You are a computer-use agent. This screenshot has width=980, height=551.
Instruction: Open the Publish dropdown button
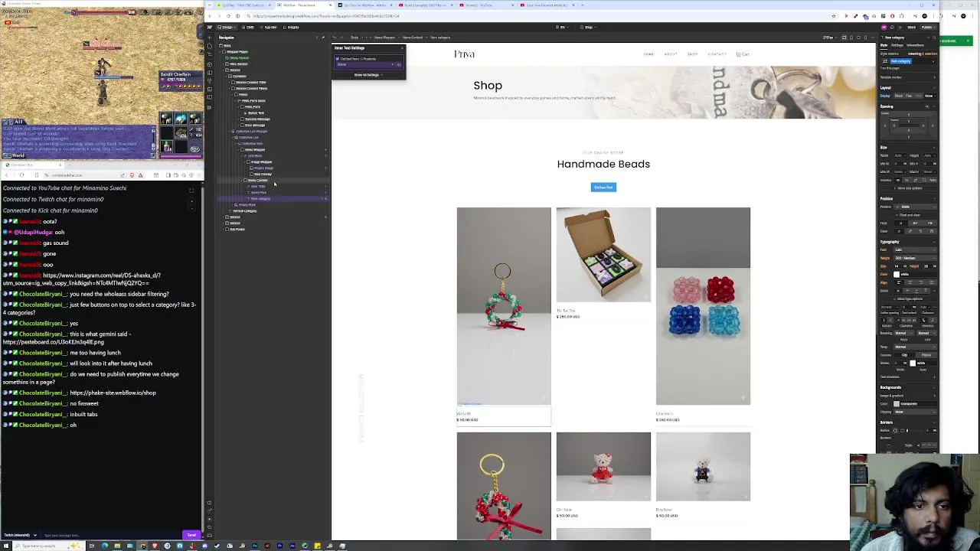pyautogui.click(x=929, y=28)
